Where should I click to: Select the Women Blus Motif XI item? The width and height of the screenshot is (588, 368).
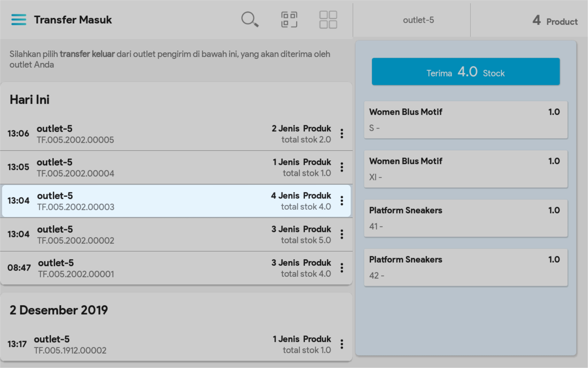click(465, 169)
